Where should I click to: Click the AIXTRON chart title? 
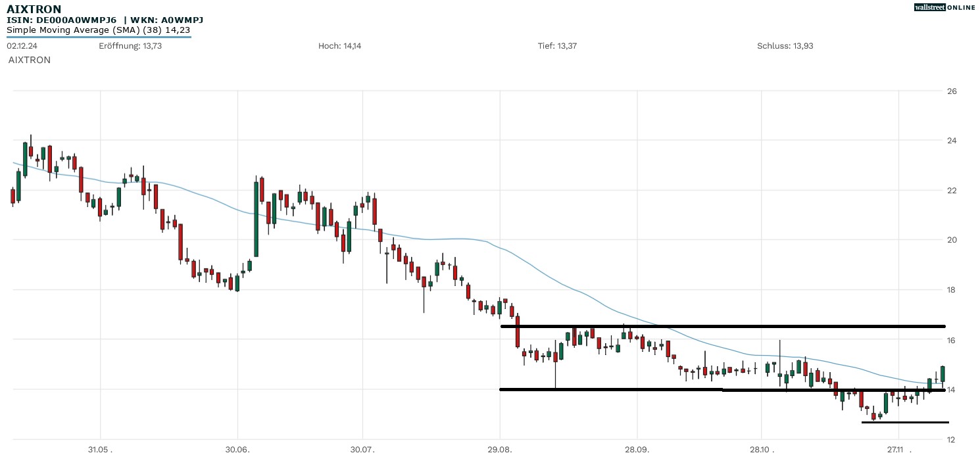34,9
